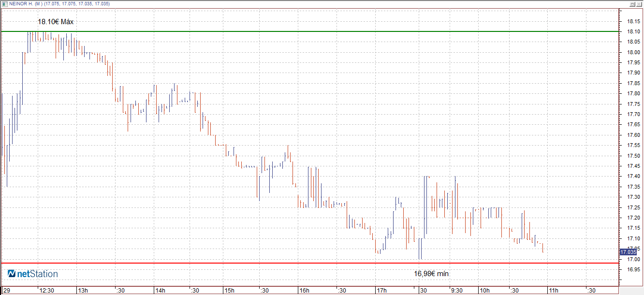The height and width of the screenshot is (295, 644).
Task: Click the 18.15 price axis label
Action: (x=633, y=22)
